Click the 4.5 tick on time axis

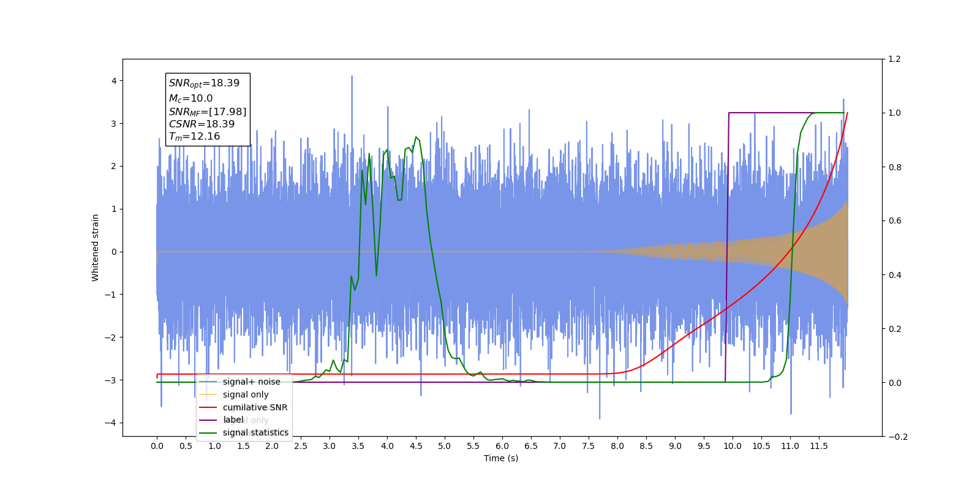coord(416,446)
